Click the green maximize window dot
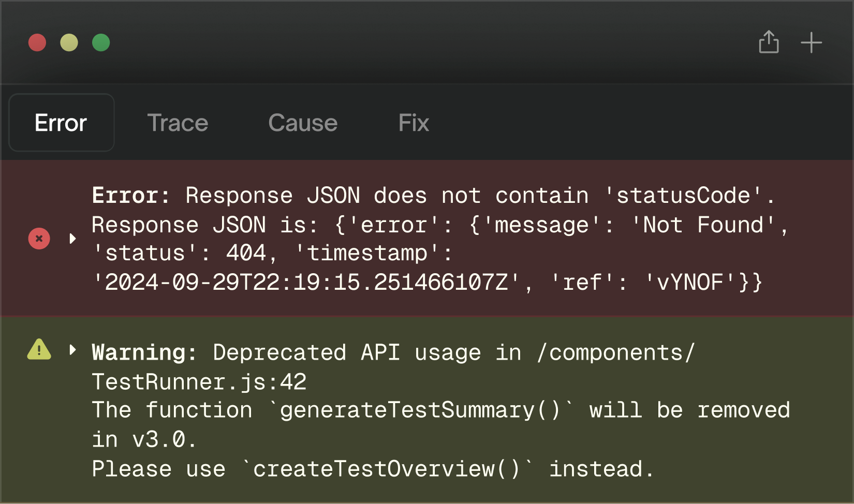 pyautogui.click(x=101, y=42)
